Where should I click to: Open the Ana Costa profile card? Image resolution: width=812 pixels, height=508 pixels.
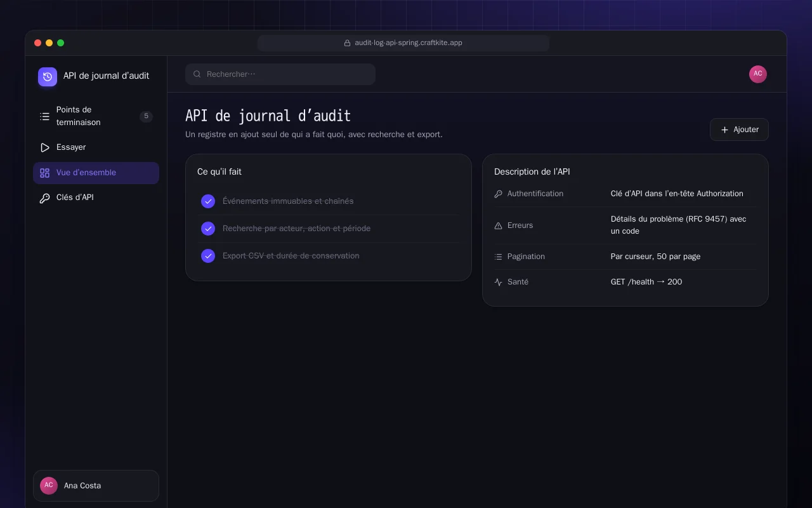click(x=96, y=486)
